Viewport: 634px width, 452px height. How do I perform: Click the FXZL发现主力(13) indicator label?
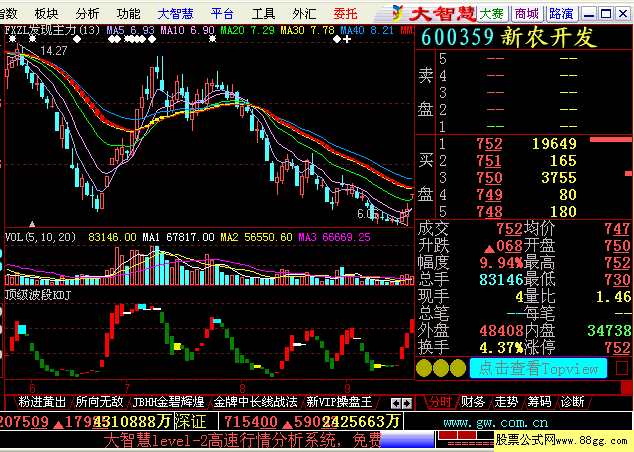52,30
